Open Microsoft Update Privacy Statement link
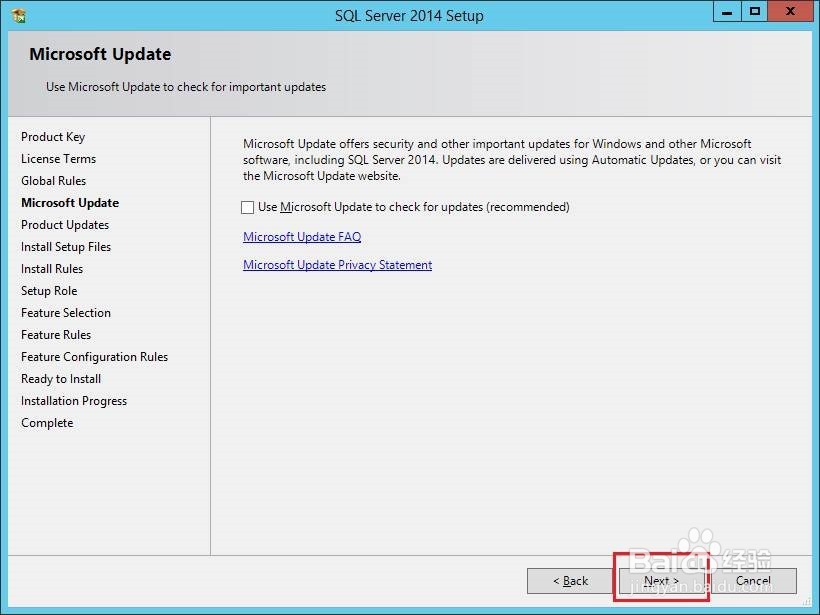820x615 pixels. coord(337,265)
